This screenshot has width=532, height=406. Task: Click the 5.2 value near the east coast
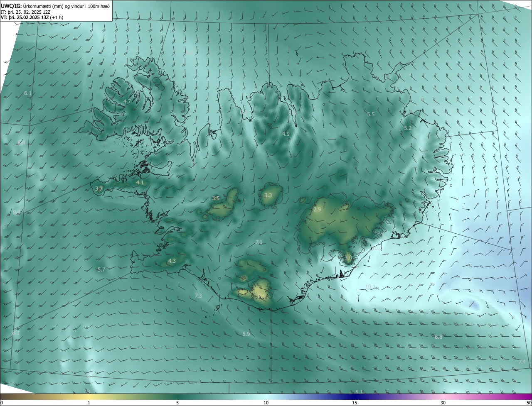coord(408,128)
